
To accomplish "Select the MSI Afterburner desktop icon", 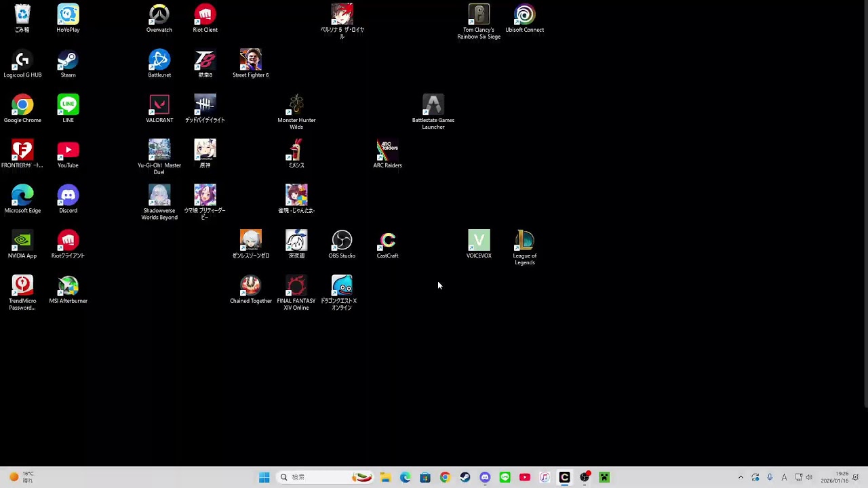I will tap(68, 290).
